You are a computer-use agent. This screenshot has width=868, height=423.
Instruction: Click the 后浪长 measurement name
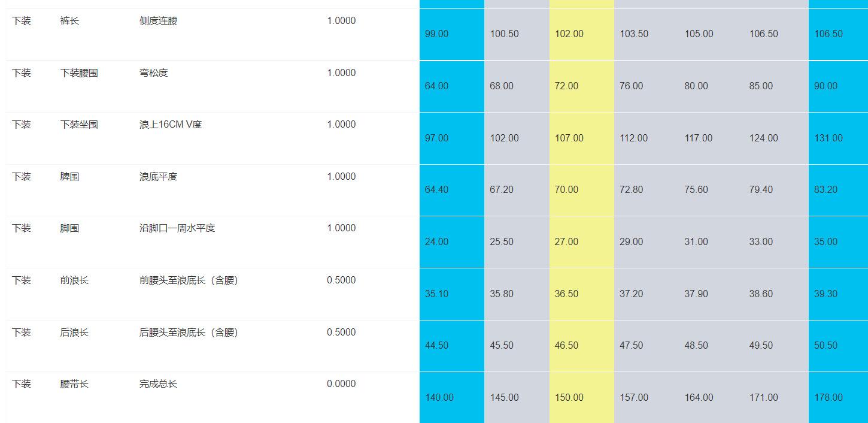74,333
